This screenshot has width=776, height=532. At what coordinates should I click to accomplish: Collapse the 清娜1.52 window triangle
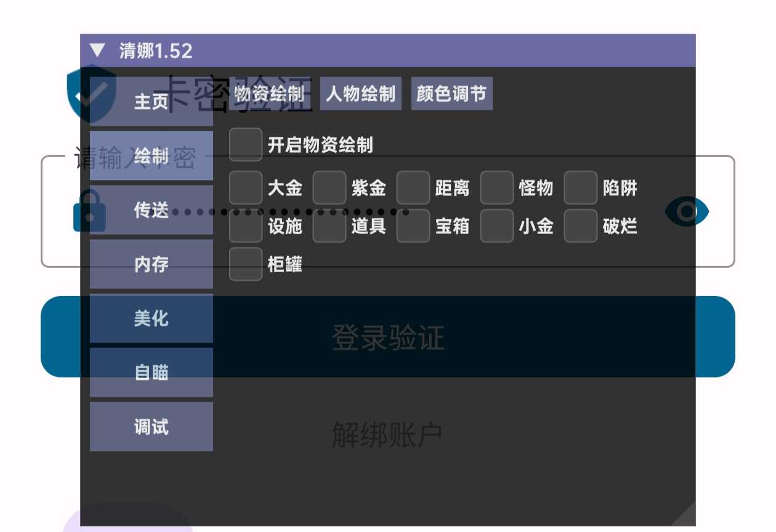[97, 50]
